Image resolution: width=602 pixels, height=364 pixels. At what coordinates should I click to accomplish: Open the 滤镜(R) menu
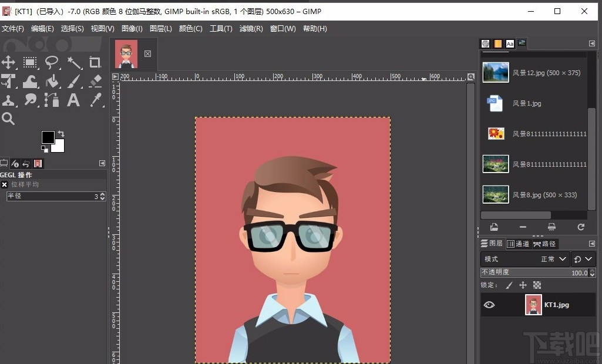coord(251,29)
